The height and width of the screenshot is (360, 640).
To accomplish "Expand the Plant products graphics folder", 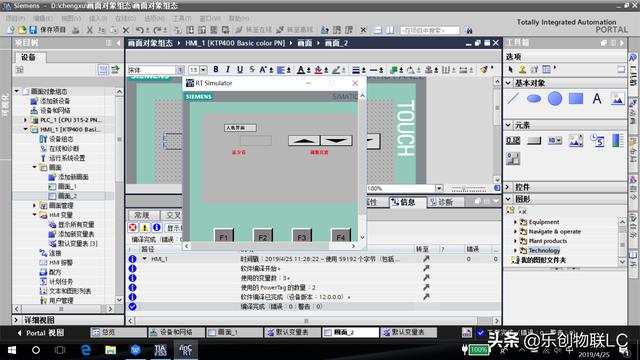I will tap(515, 241).
